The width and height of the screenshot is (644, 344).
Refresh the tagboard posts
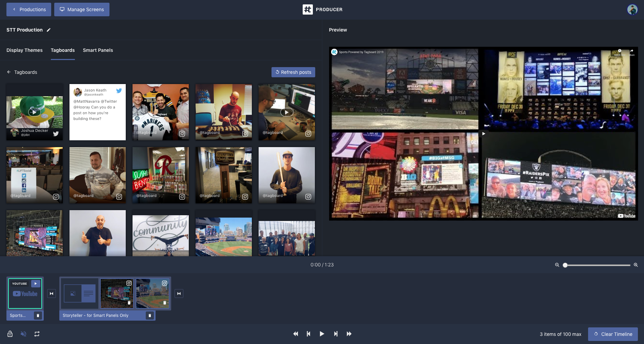point(293,72)
